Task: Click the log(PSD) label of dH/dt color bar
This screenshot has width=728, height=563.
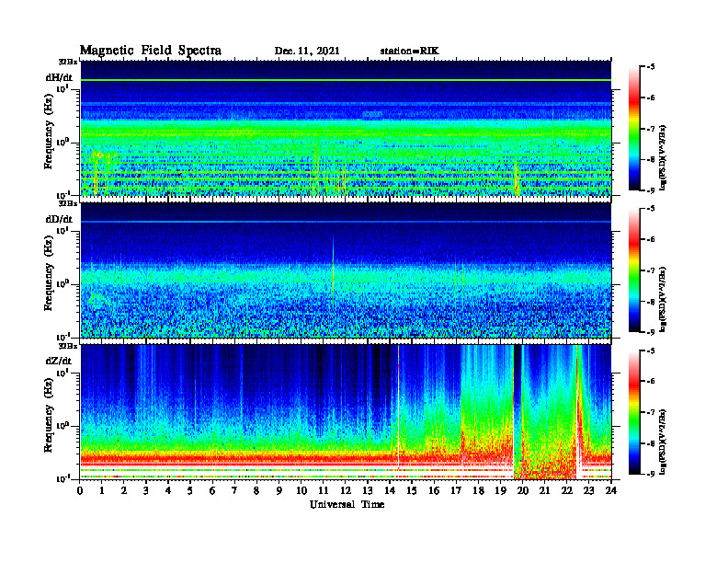Action: 663,157
